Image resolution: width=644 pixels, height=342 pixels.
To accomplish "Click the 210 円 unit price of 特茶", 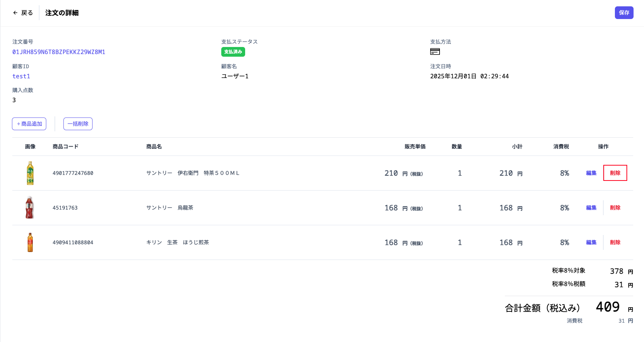I will (x=403, y=173).
